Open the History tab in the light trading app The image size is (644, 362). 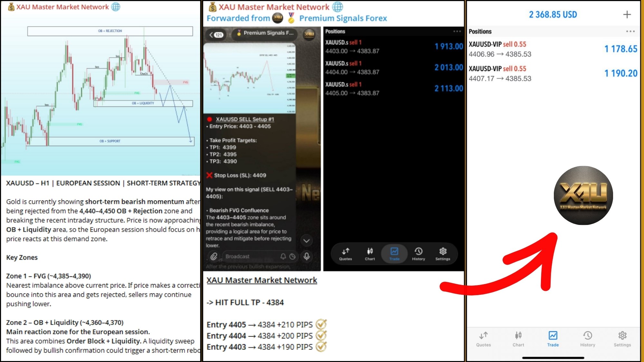tap(588, 339)
